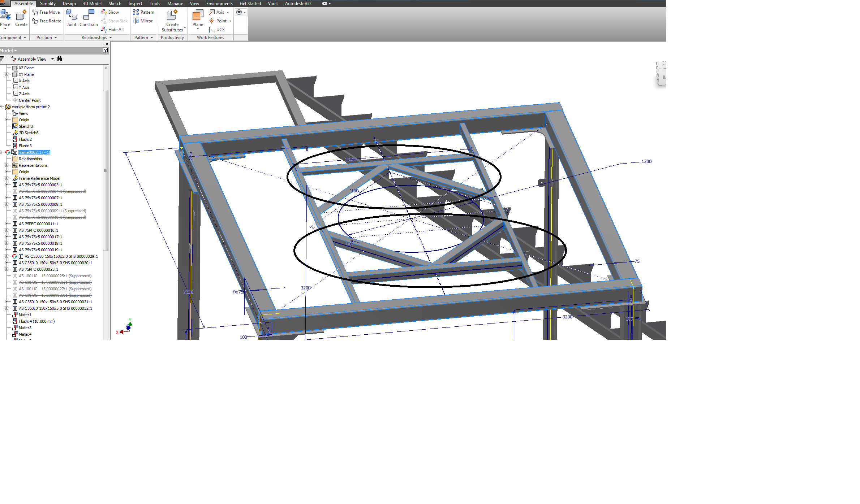
Task: Click the Hide All button in ribbon
Action: tap(115, 29)
